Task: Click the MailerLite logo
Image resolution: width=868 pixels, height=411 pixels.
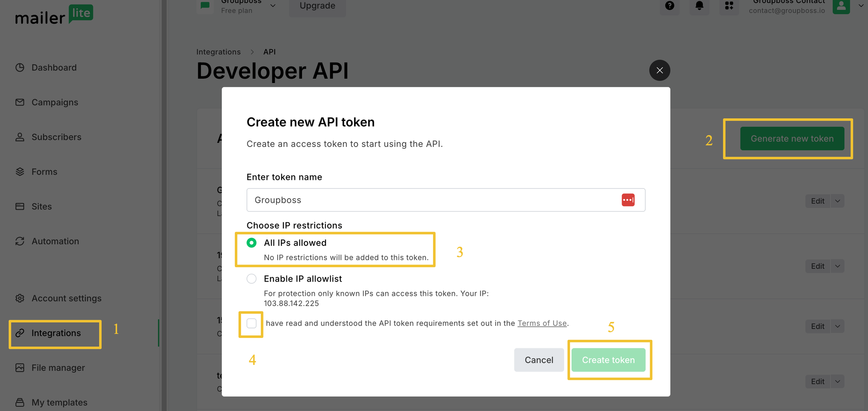Action: (54, 15)
